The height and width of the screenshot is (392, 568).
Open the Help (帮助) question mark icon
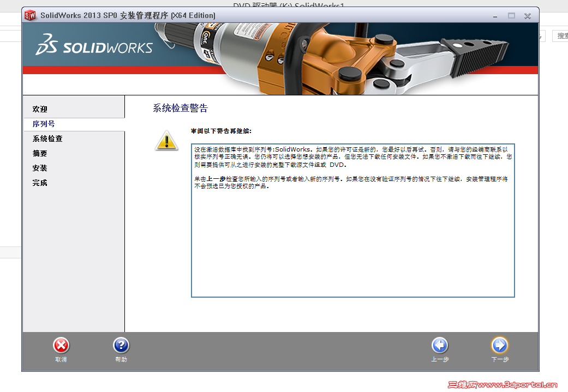[121, 345]
